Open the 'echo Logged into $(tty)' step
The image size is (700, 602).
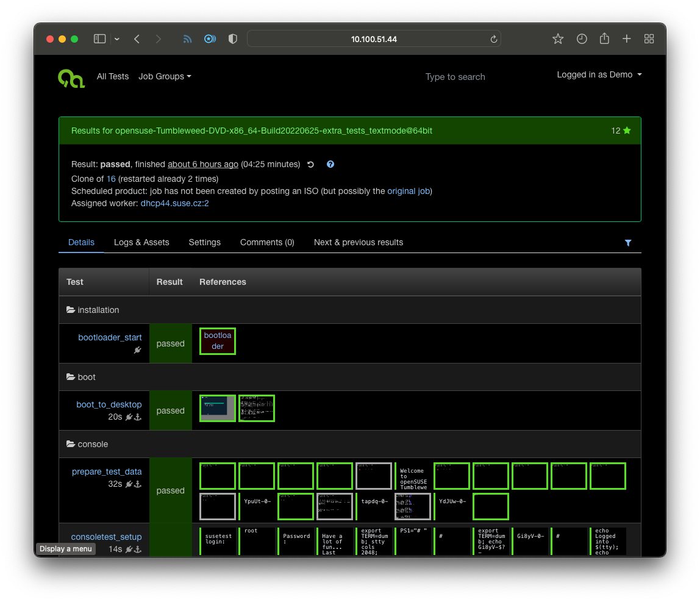coord(608,541)
